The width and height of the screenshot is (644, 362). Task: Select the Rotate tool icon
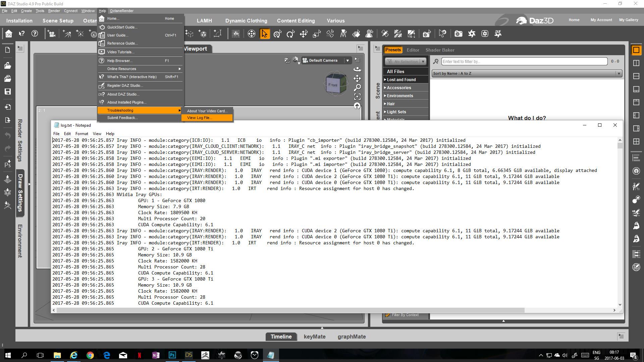(290, 34)
